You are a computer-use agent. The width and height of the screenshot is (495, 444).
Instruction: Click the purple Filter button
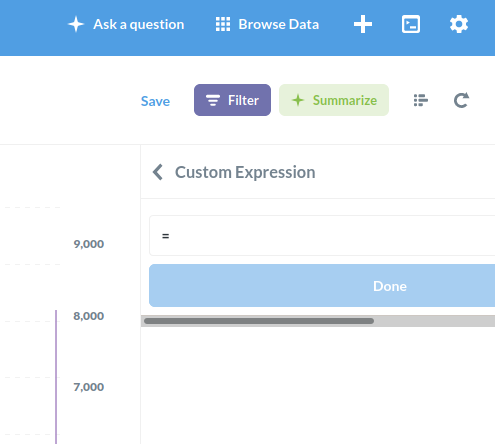pos(232,100)
